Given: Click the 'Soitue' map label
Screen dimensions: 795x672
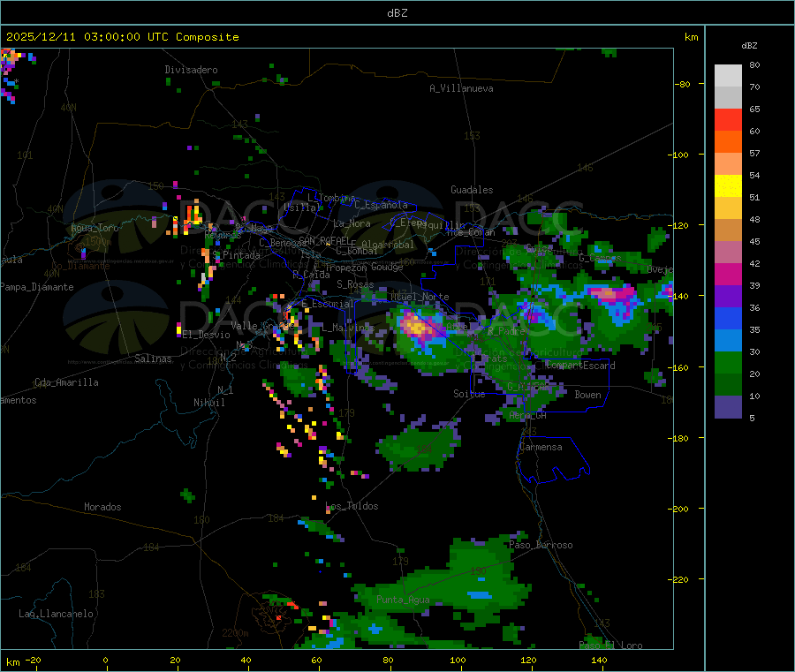Looking at the screenshot, I should pos(469,394).
